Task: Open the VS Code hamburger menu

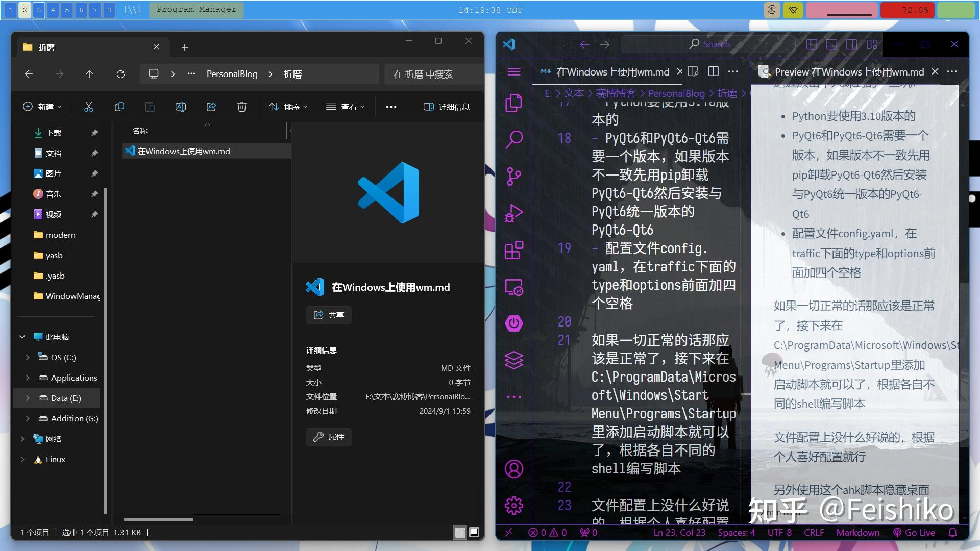Action: click(x=513, y=71)
